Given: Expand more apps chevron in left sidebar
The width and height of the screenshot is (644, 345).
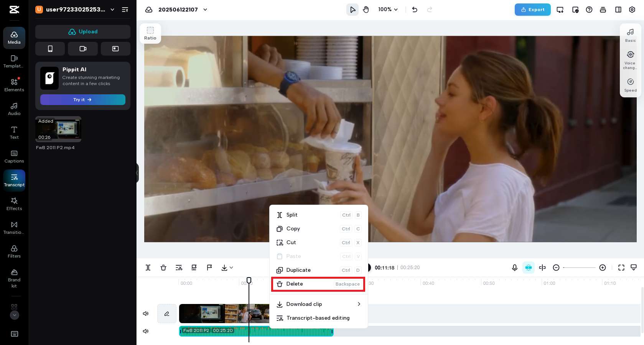Looking at the screenshot, I should point(14,315).
